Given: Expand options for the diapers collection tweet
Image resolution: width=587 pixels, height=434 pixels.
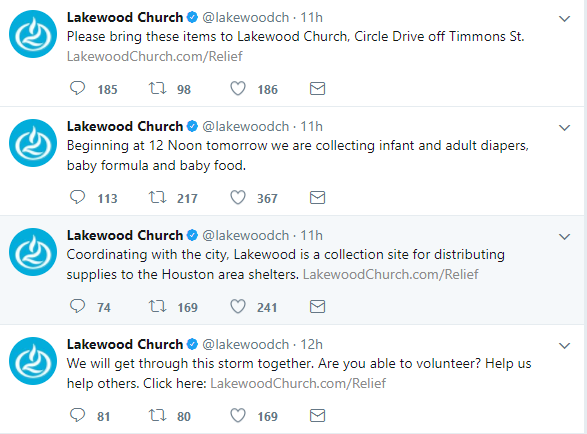Looking at the screenshot, I should pos(564,128).
